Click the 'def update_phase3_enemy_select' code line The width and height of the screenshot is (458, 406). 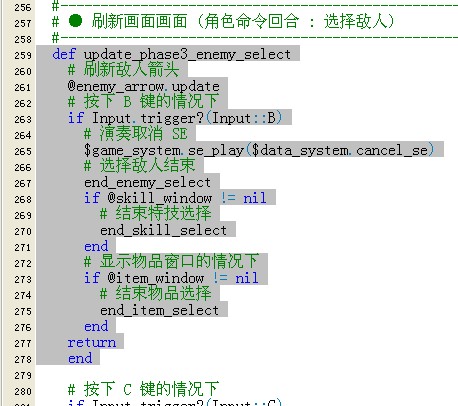[x=171, y=54]
